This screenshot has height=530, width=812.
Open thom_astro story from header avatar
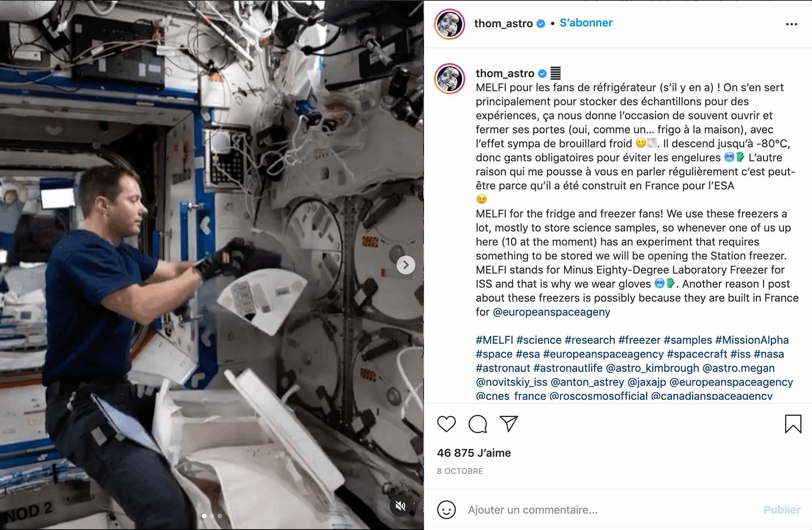(x=450, y=24)
